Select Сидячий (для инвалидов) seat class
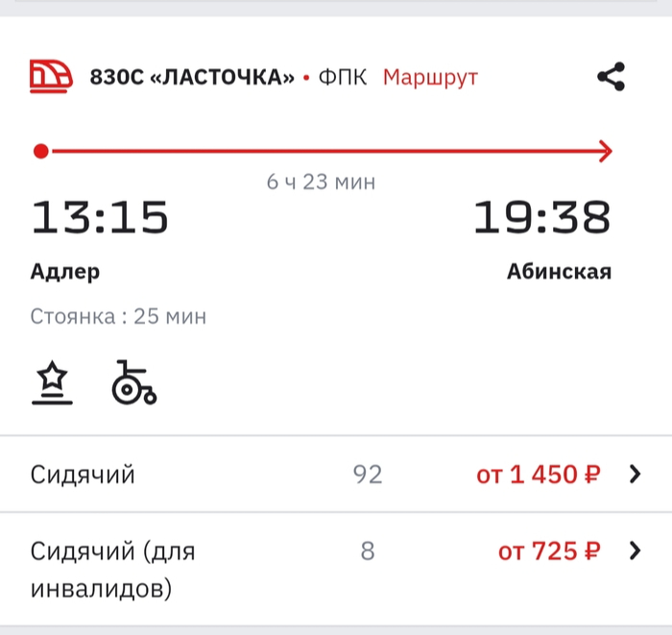The image size is (672, 635). pos(113,568)
